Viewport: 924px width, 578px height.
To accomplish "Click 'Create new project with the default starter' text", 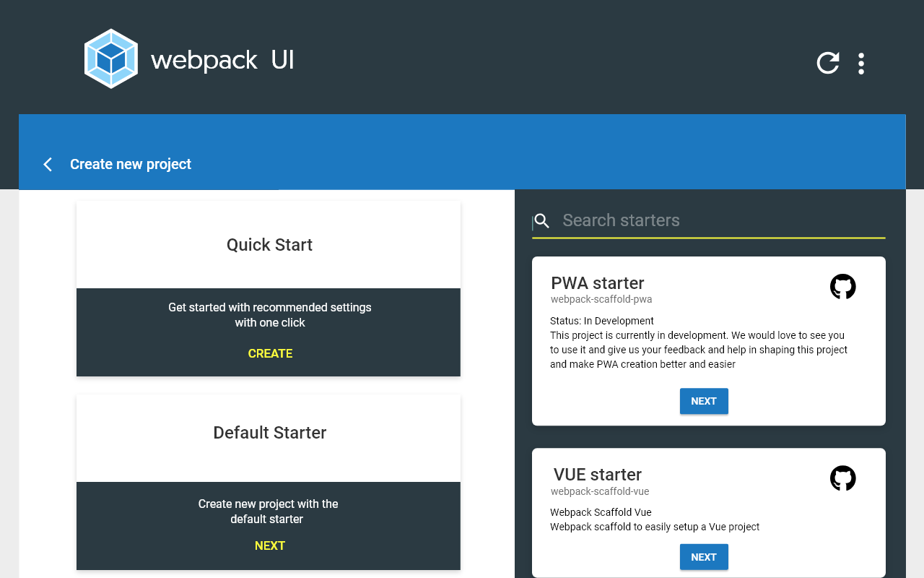I will click(x=269, y=512).
